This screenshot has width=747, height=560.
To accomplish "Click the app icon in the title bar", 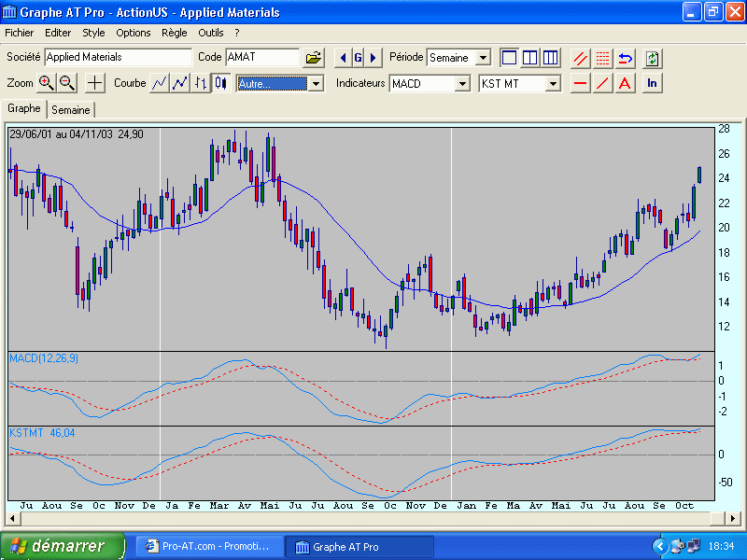I will pyautogui.click(x=9, y=12).
